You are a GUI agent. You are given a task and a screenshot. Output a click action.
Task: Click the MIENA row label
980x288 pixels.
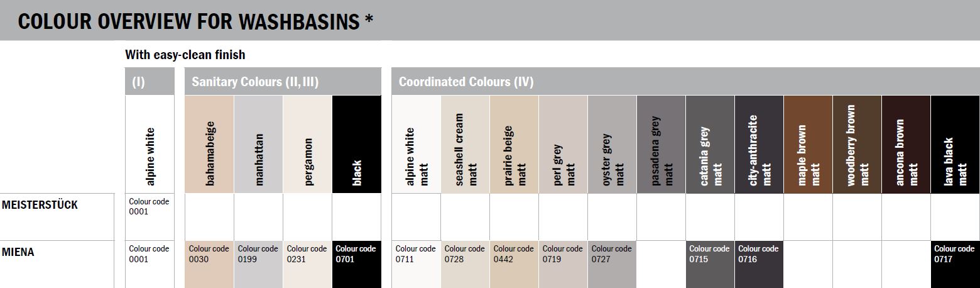[18, 252]
